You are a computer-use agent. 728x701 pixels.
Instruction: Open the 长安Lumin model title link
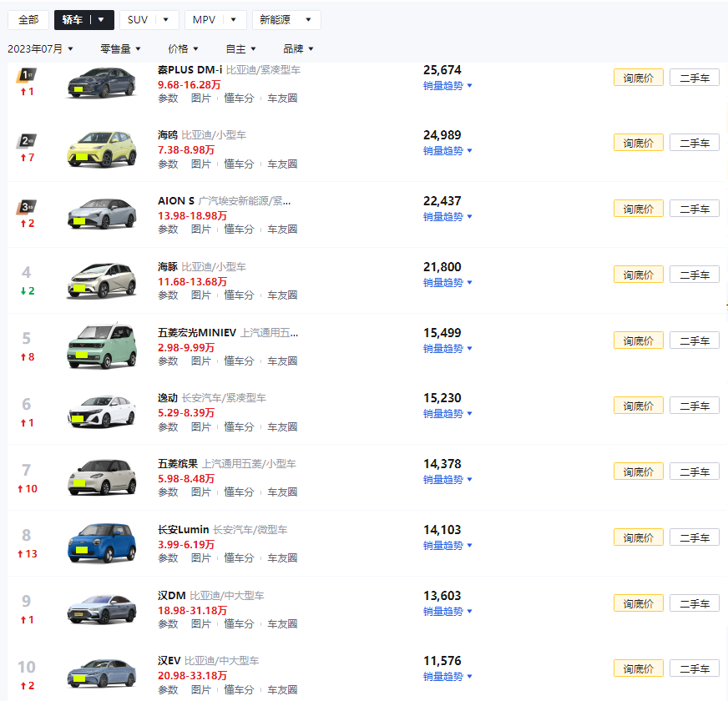point(184,530)
